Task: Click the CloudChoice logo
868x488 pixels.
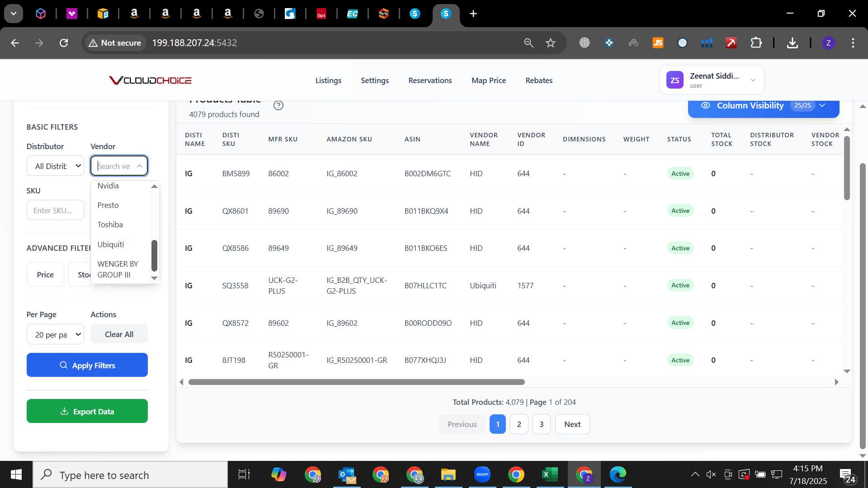Action: (x=150, y=80)
